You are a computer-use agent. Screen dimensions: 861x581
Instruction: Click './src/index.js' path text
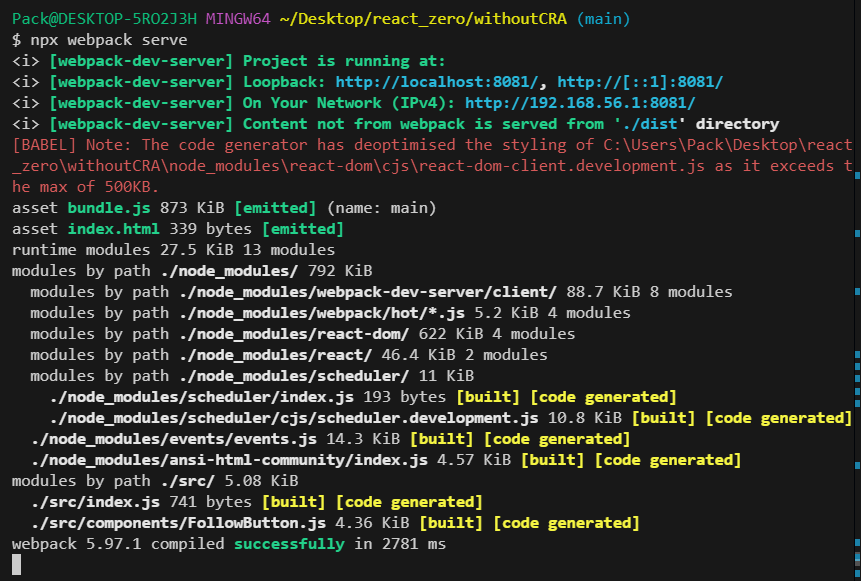pos(96,502)
